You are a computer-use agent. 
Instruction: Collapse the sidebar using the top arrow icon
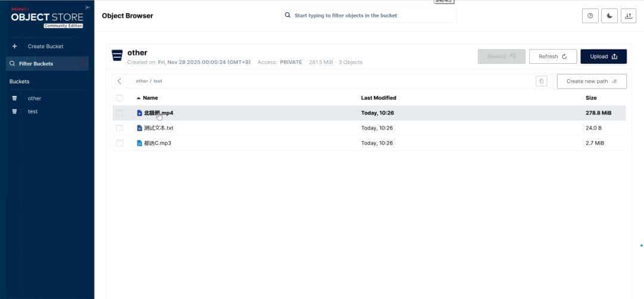[x=88, y=7]
